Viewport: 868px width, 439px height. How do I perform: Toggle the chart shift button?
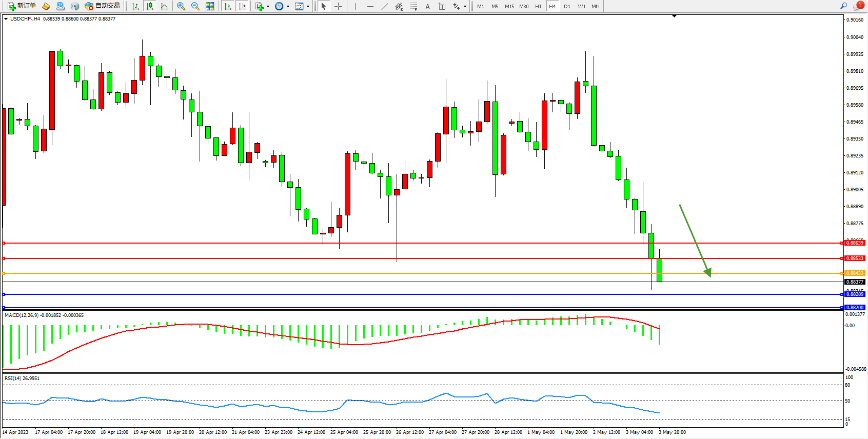(243, 6)
